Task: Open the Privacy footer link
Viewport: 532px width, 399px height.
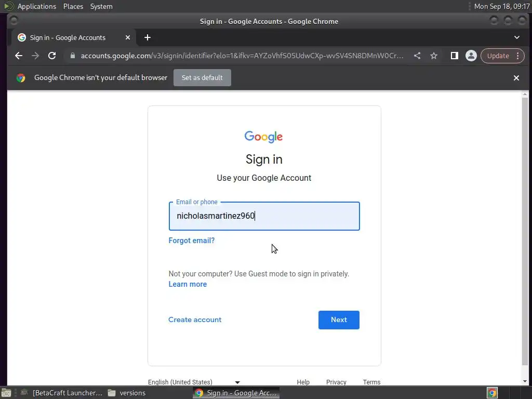Action: 336,382
